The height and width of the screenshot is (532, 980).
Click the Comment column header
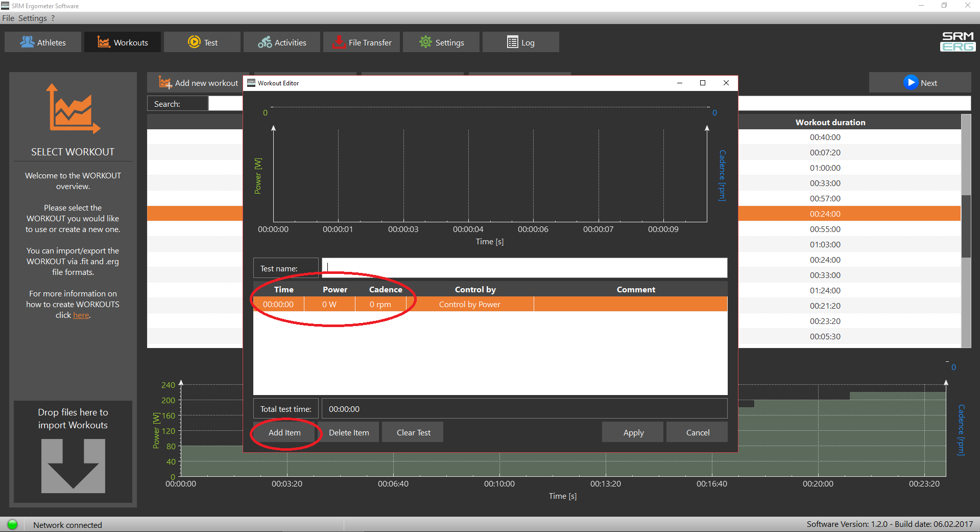coord(636,289)
